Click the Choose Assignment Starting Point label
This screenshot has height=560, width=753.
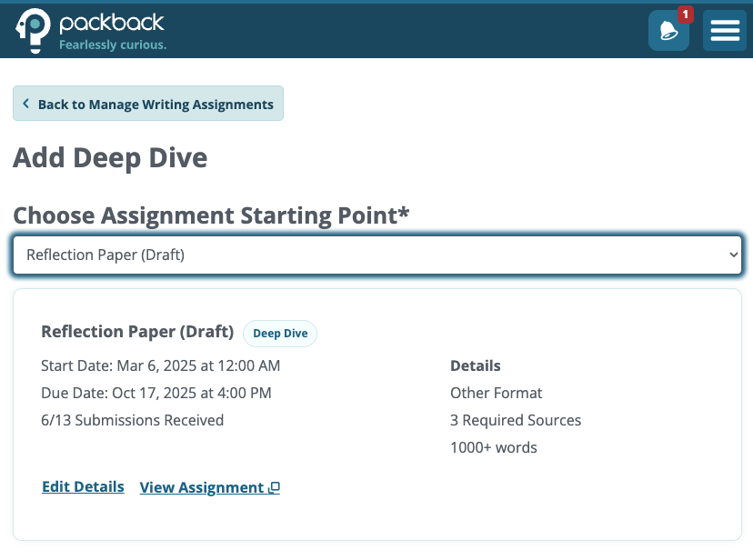pos(211,215)
